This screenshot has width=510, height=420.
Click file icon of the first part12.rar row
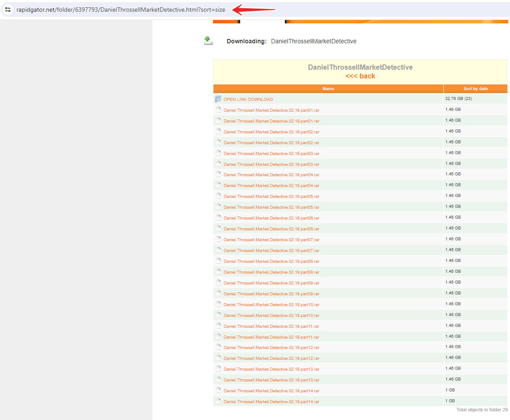219,347
